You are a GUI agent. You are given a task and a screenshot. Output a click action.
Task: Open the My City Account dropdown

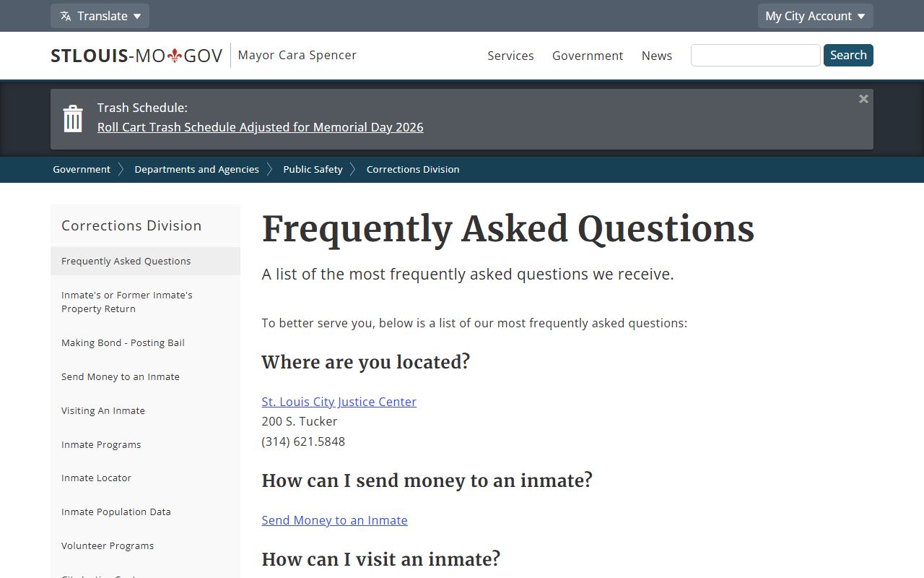[x=815, y=16]
